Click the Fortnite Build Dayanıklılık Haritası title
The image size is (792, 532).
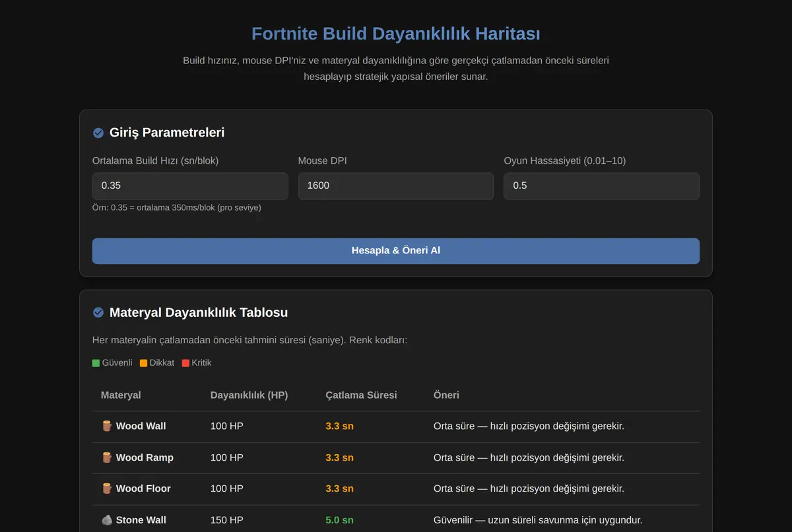(x=396, y=34)
